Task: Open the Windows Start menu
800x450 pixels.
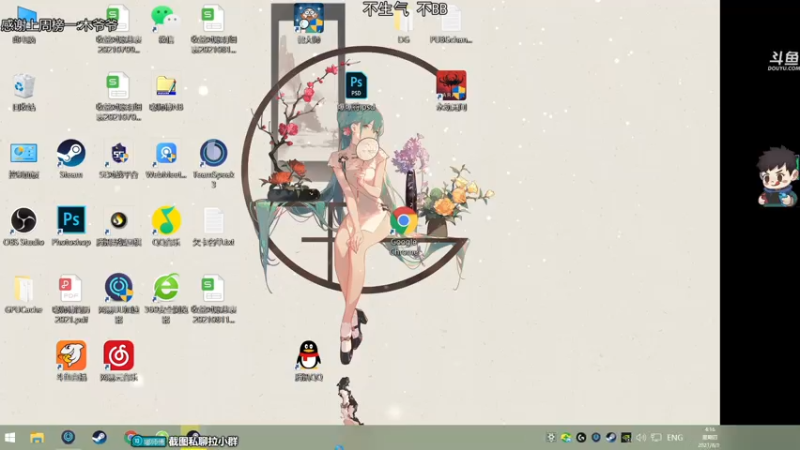Action: tap(10, 438)
